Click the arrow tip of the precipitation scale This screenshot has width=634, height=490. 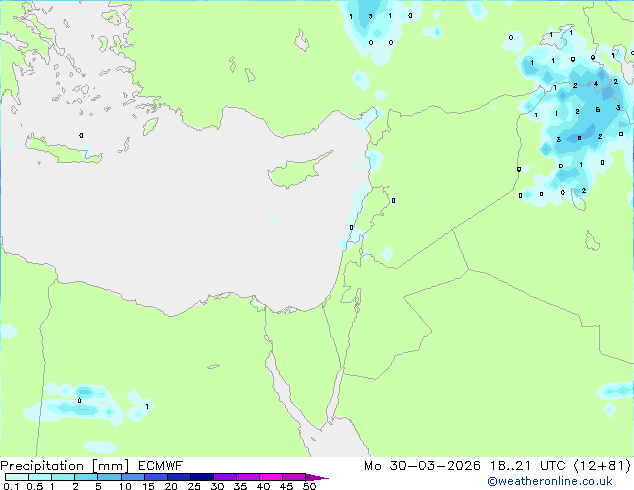coord(317,477)
